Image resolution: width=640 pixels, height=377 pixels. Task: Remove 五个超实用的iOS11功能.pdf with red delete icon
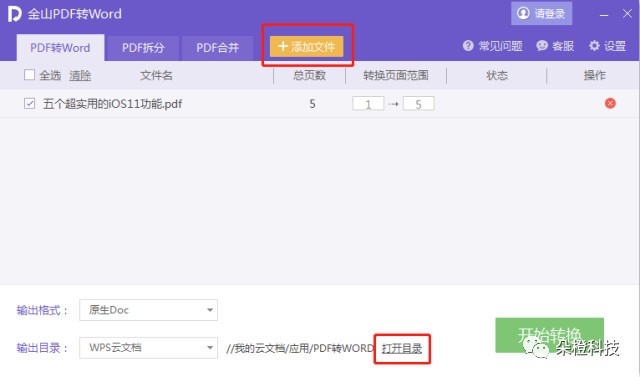[610, 104]
